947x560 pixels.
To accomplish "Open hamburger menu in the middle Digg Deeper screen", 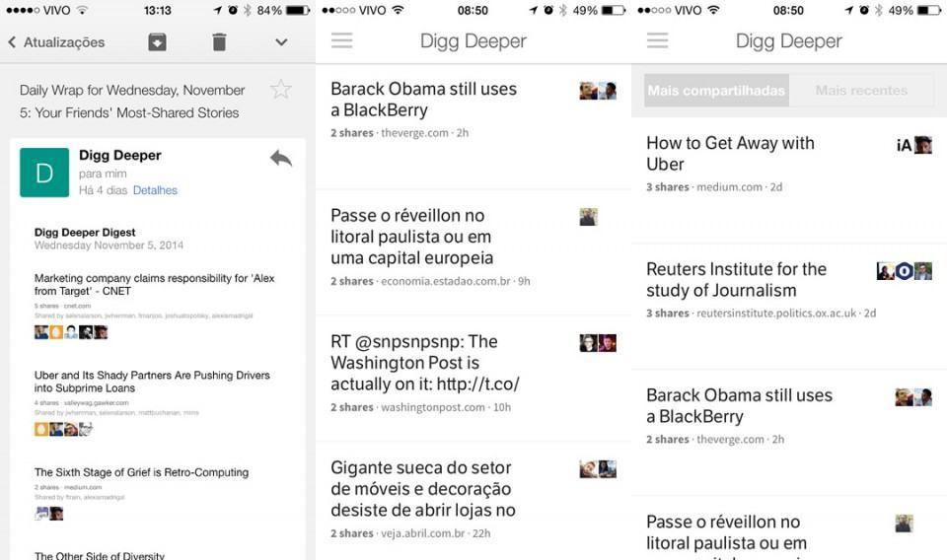I will coord(342,40).
